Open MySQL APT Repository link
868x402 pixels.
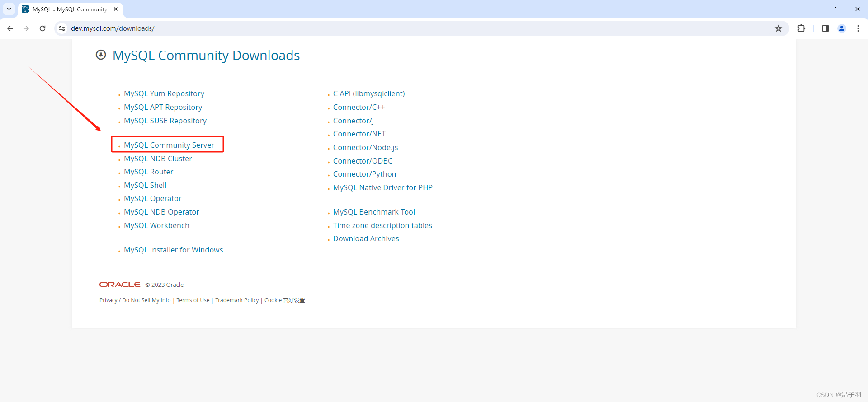click(x=163, y=107)
